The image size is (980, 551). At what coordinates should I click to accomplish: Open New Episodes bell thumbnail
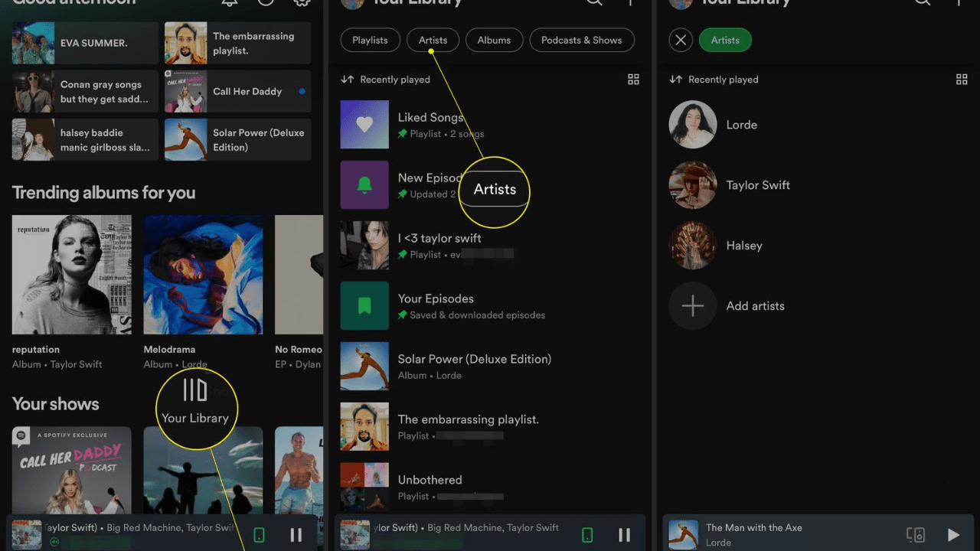[364, 185]
